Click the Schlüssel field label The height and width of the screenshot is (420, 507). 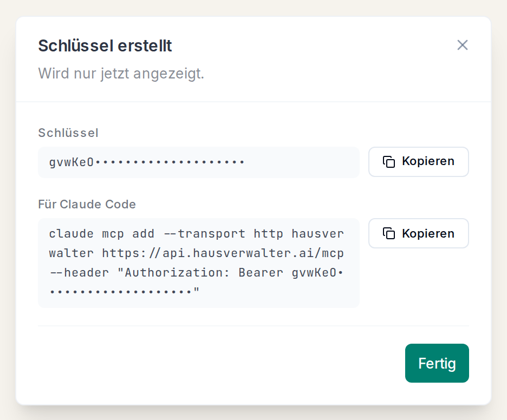click(68, 133)
